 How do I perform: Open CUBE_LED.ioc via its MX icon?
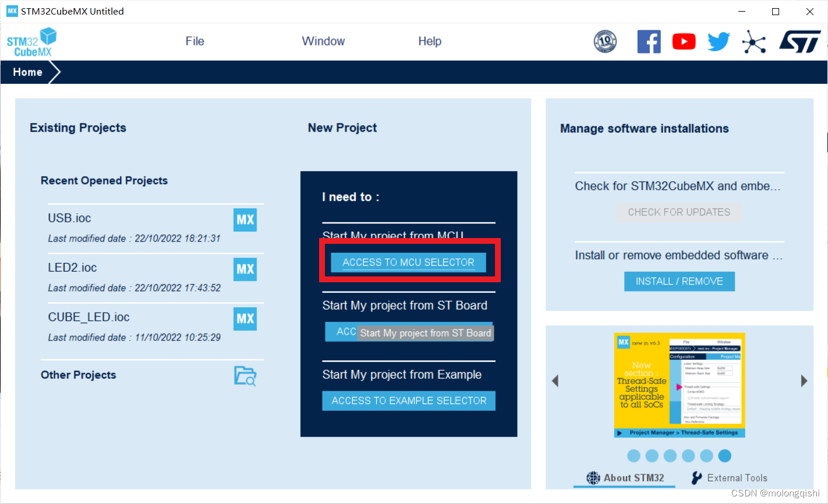click(x=245, y=319)
